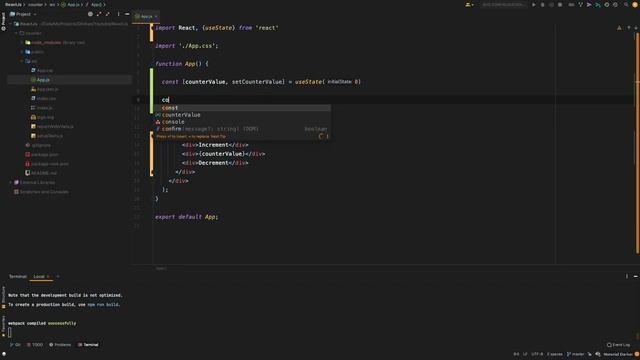The width and height of the screenshot is (640, 360).
Task: Open Scratches and Consoles node
Action: coord(41,192)
